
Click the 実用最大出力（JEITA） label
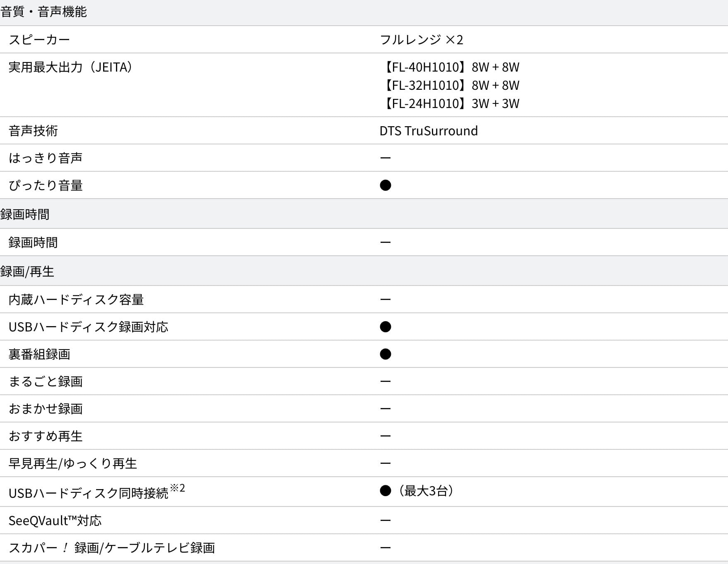pyautogui.click(x=71, y=67)
